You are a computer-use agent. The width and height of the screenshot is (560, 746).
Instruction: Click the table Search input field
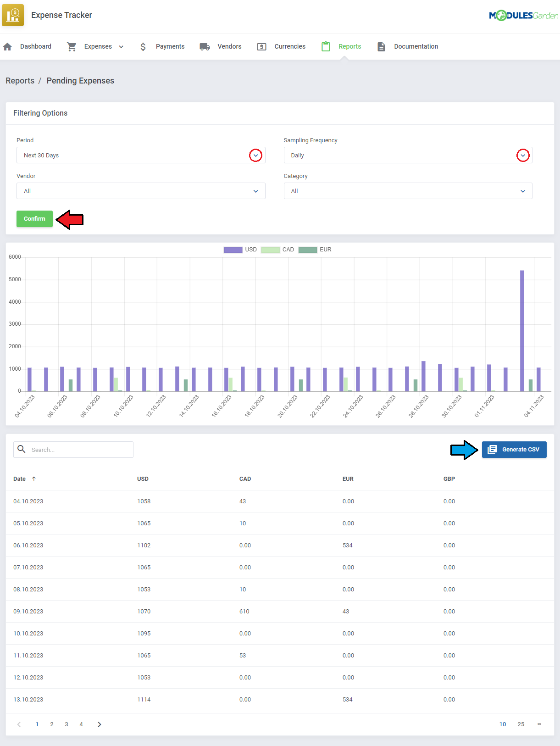(73, 450)
